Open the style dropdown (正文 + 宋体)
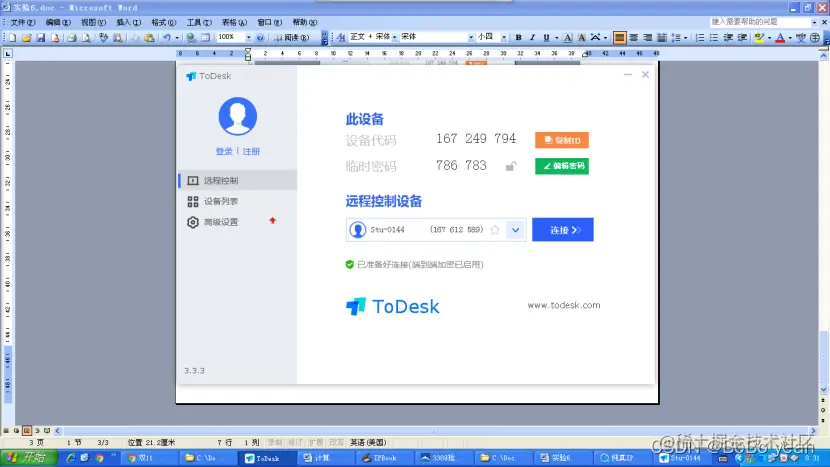This screenshot has width=830, height=467. pos(394,37)
